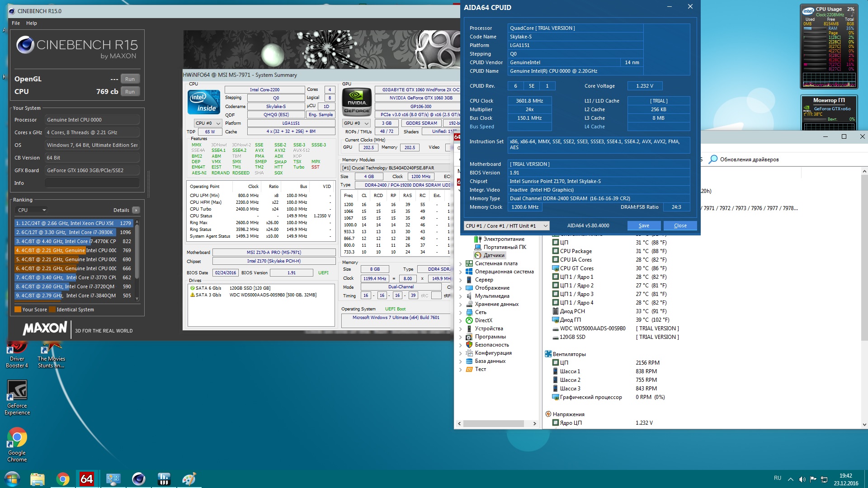Click the driver updates search icon
This screenshot has width=868, height=488.
[x=713, y=159]
